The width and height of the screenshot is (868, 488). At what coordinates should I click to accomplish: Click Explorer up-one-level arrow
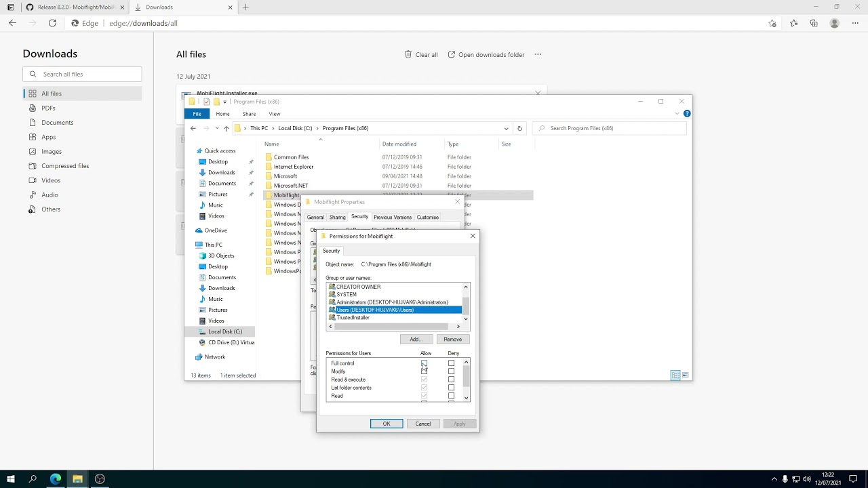click(226, 128)
